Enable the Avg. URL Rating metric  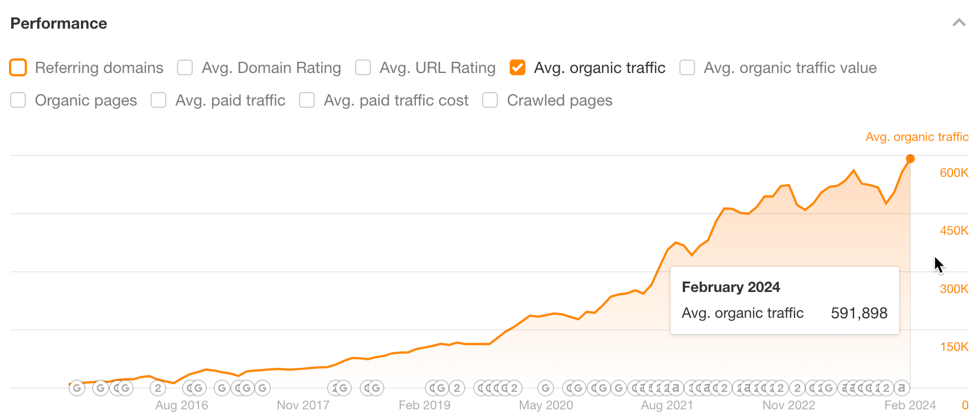[362, 67]
